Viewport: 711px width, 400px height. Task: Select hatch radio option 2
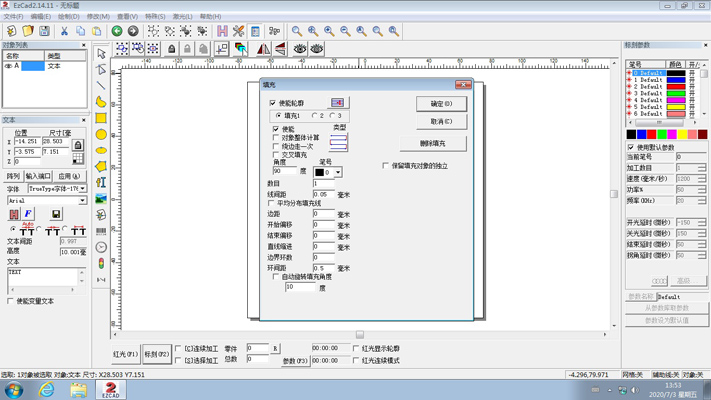click(314, 116)
